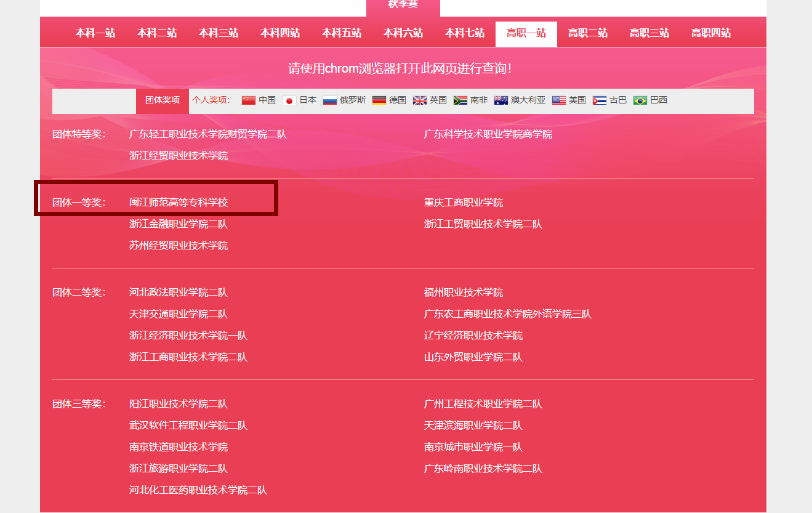Switch to the 本科一站 tab
The height and width of the screenshot is (513, 812).
(95, 33)
